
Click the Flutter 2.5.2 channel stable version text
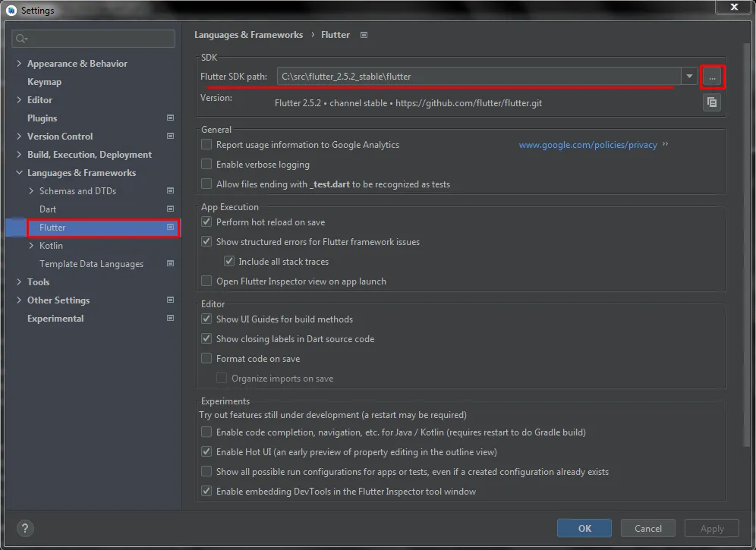click(x=408, y=103)
